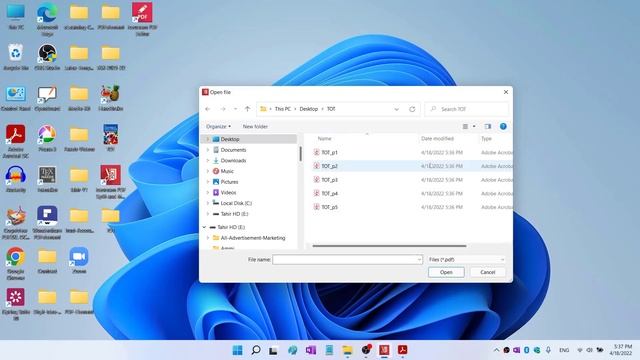Click the file list horizontal scrollbar
640x360 pixels.
(389, 246)
